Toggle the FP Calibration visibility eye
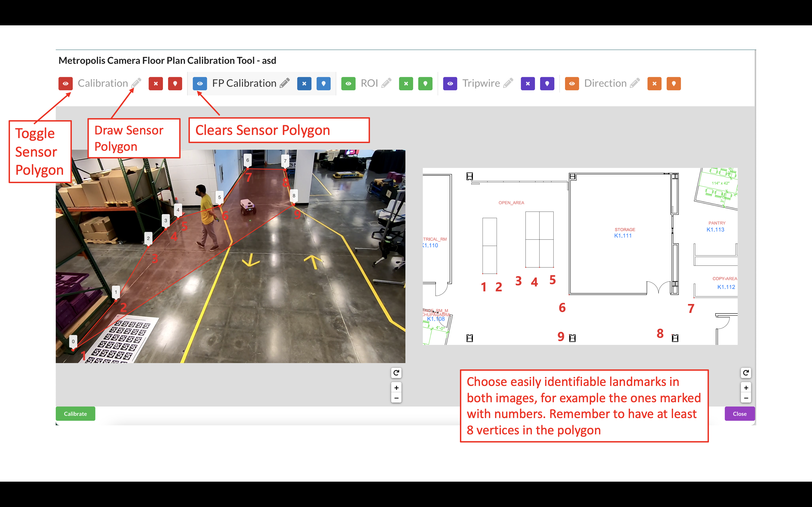Image resolution: width=812 pixels, height=507 pixels. [x=200, y=84]
